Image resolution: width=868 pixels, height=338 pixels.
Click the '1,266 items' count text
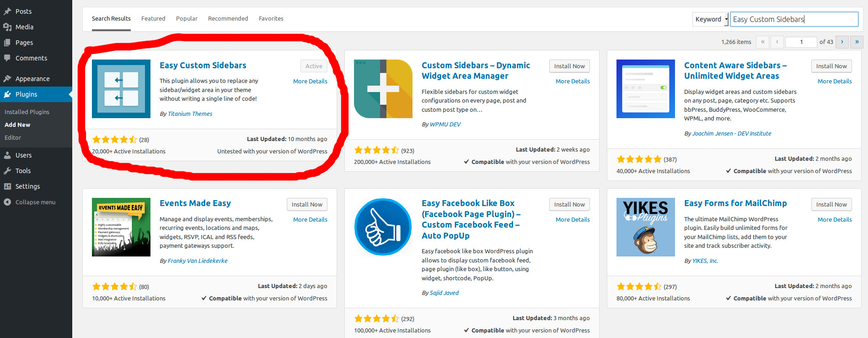tap(736, 42)
